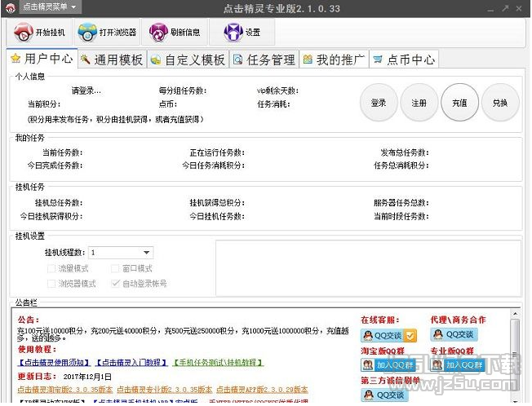Open the 【点击精灵入门教程】 link
532x406 pixels.
(131, 363)
